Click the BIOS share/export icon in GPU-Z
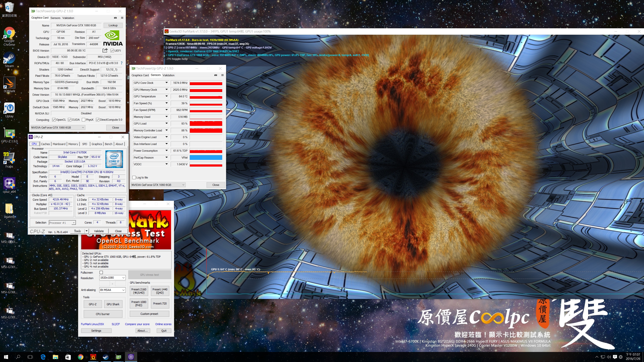This screenshot has height=362, width=644. pyautogui.click(x=105, y=50)
